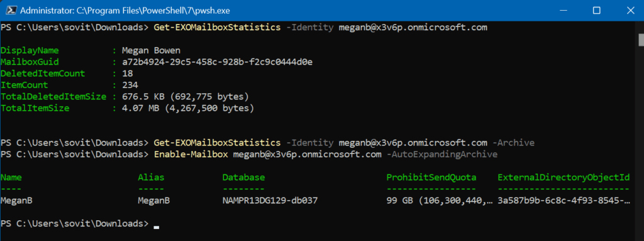This screenshot has width=644, height=241.
Task: Click the ProhibitSendQuota column header
Action: [x=431, y=177]
